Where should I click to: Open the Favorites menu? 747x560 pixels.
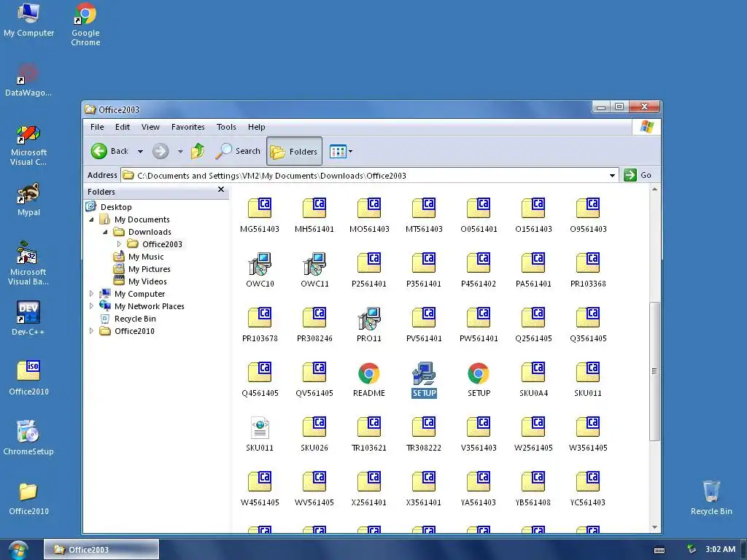point(188,127)
